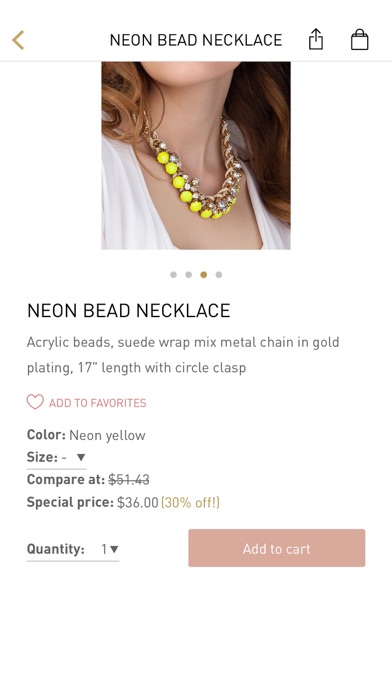Click the header NEON BEAD NECKLACE title
This screenshot has height=696, width=392.
196,40
